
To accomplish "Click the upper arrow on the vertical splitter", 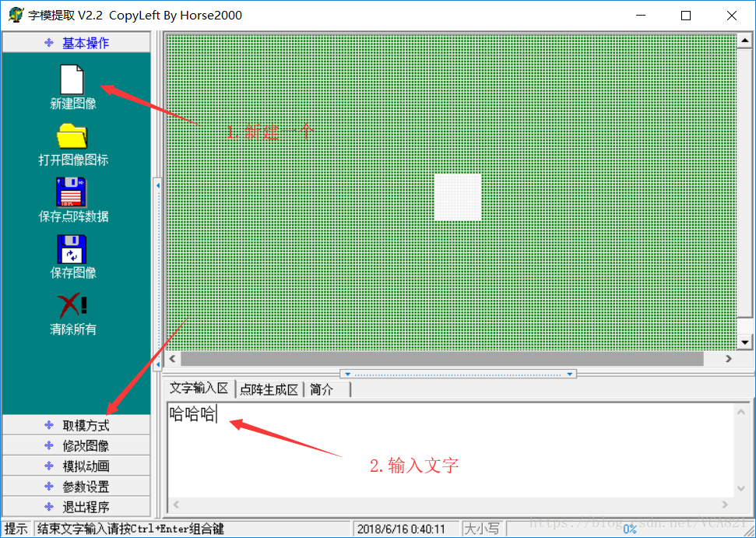I will 157,185.
